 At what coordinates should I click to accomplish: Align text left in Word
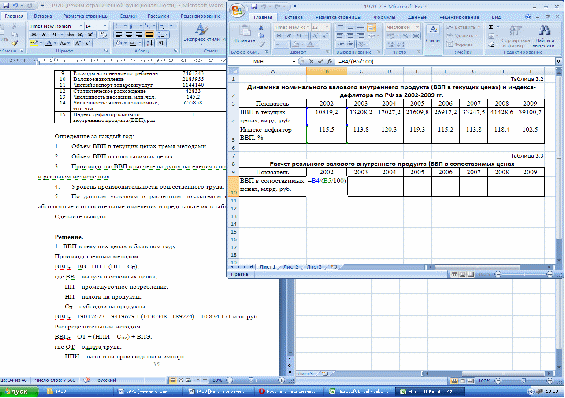pos(119,35)
